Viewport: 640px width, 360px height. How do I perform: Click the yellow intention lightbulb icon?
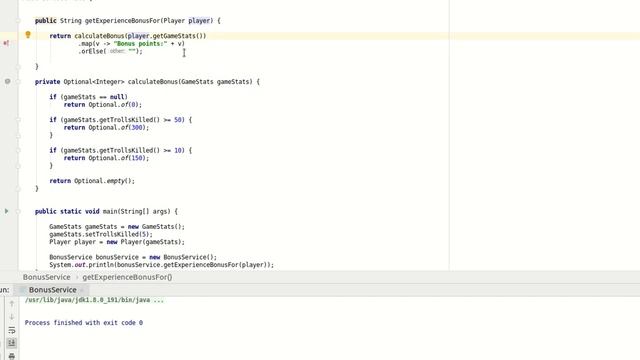click(28, 35)
